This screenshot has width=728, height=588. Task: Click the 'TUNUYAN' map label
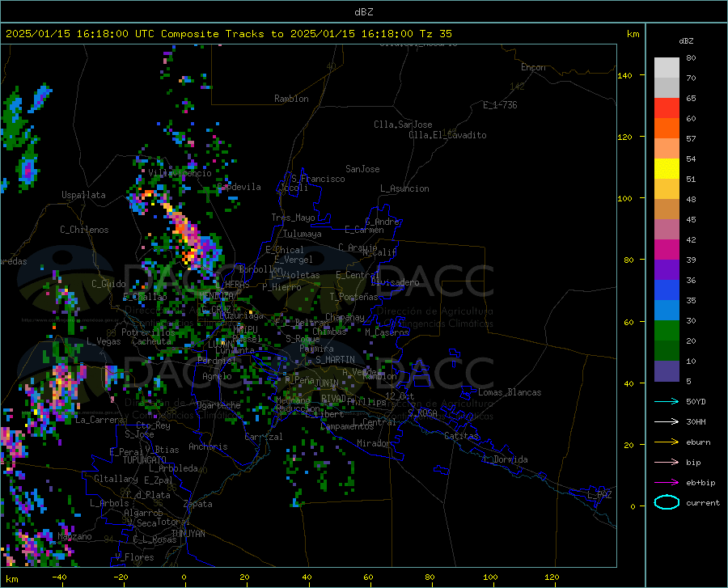tap(188, 533)
